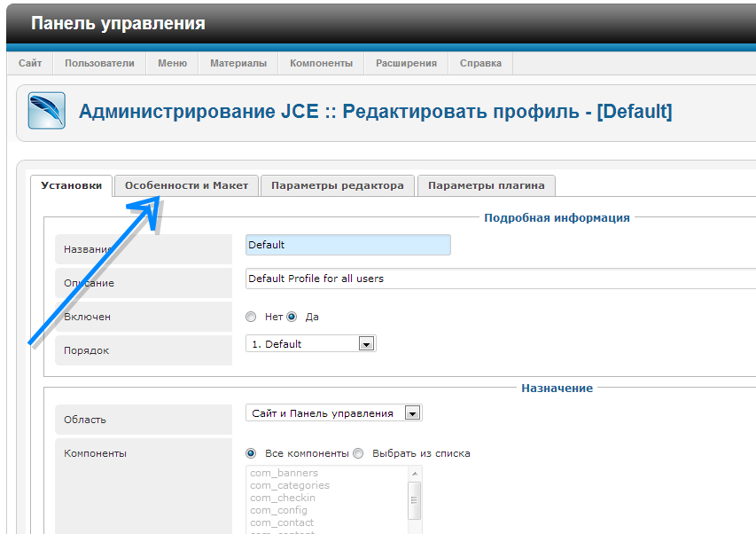756x534 pixels.
Task: Switch to Параметры плагина tab
Action: coord(486,185)
